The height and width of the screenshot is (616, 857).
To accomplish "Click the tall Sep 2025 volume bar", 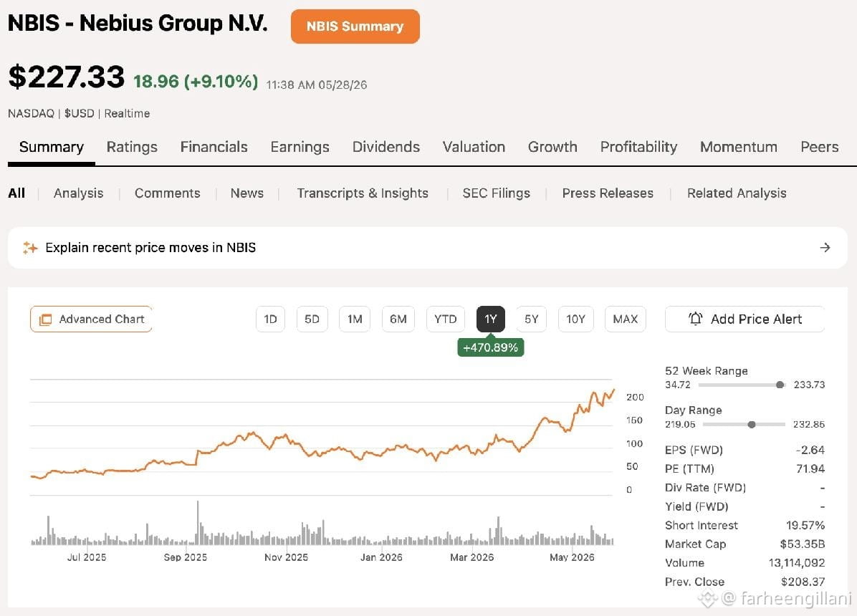I will [198, 523].
